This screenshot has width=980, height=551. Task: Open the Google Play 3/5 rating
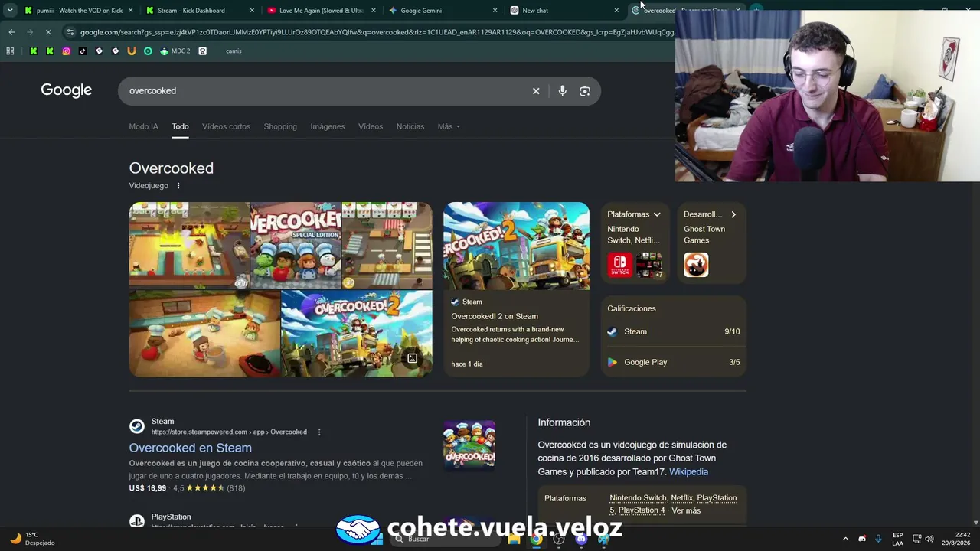[x=674, y=362]
